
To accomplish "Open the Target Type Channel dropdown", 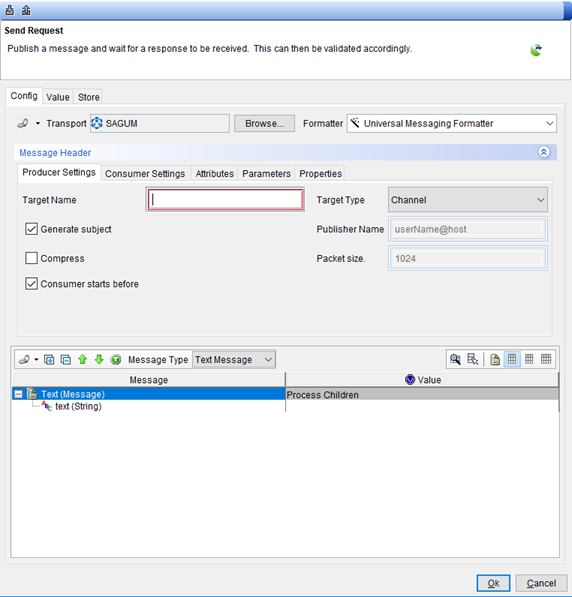I will 468,200.
